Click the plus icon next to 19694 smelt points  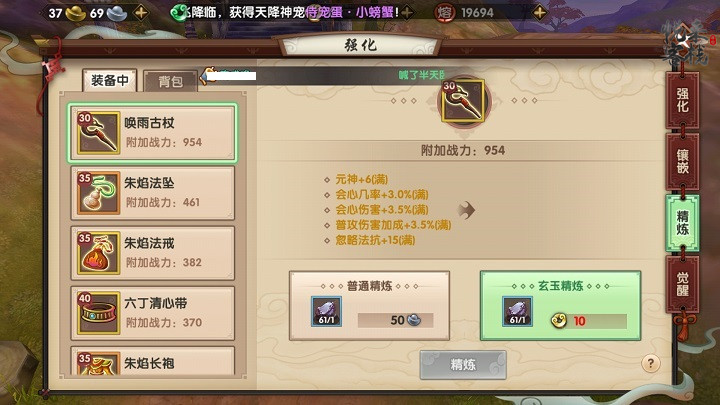(x=540, y=12)
